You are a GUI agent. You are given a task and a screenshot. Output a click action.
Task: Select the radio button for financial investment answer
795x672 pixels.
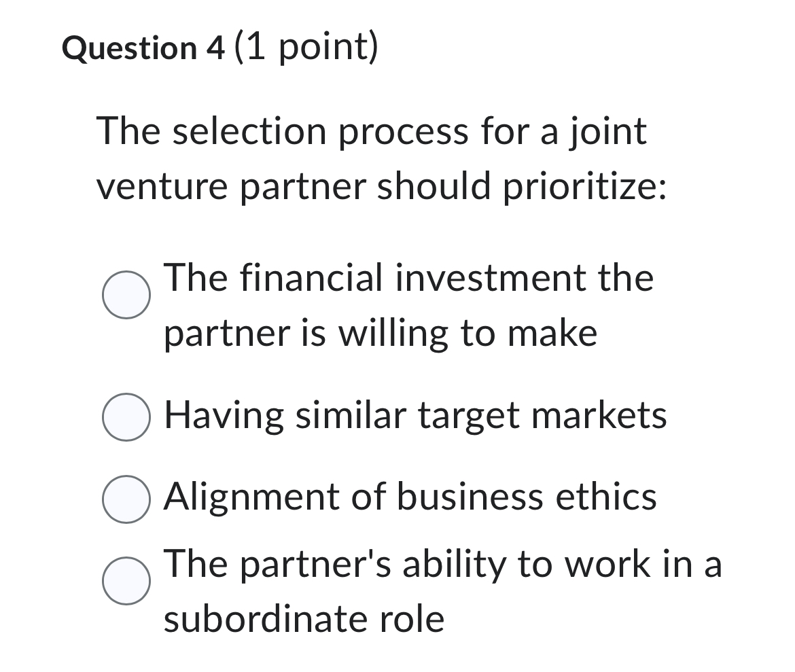click(x=126, y=295)
